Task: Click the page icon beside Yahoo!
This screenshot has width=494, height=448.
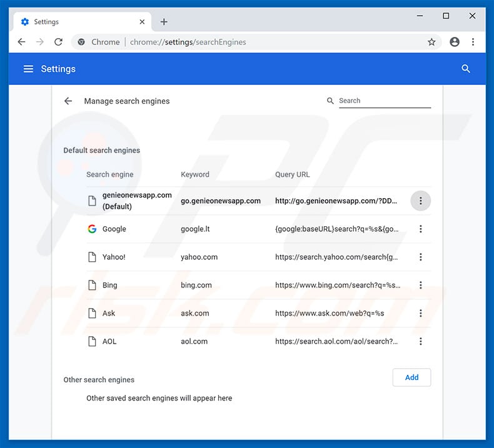Action: click(x=92, y=257)
